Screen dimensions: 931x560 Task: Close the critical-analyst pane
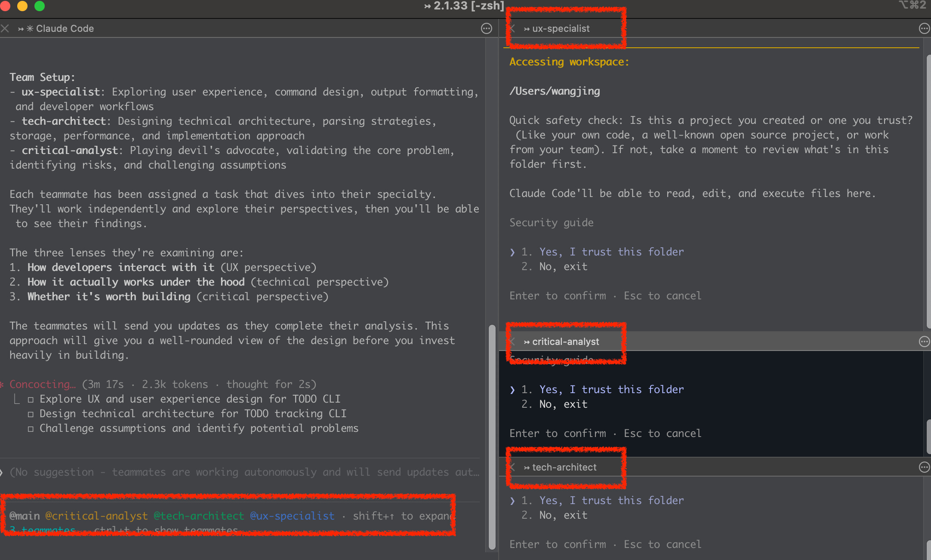coord(512,342)
